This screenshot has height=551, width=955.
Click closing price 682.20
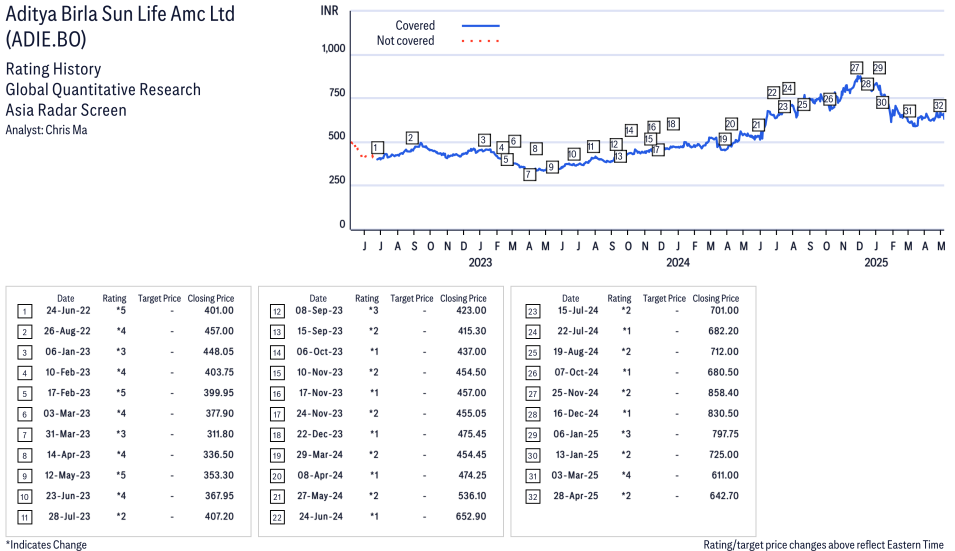pos(724,331)
